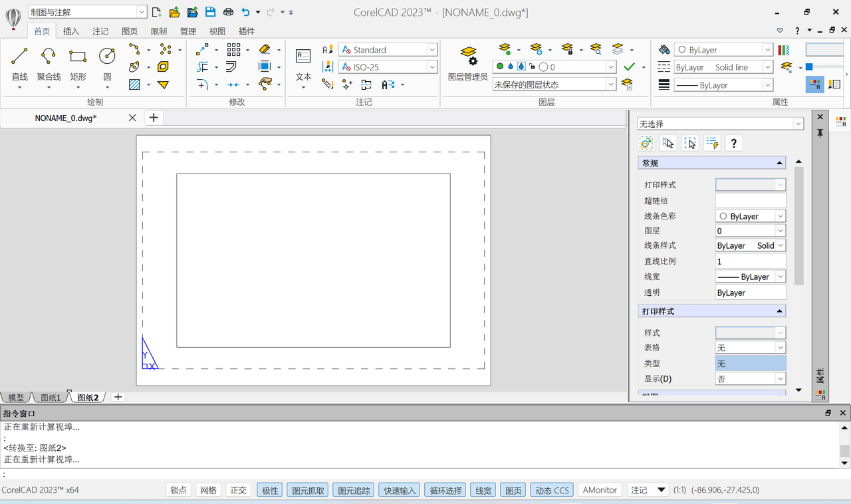
Task: Click the help question mark in Properties palette
Action: tap(733, 142)
